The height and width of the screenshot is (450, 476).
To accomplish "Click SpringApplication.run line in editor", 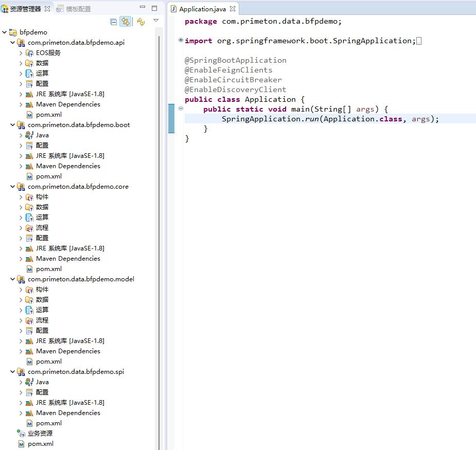I will click(x=329, y=119).
